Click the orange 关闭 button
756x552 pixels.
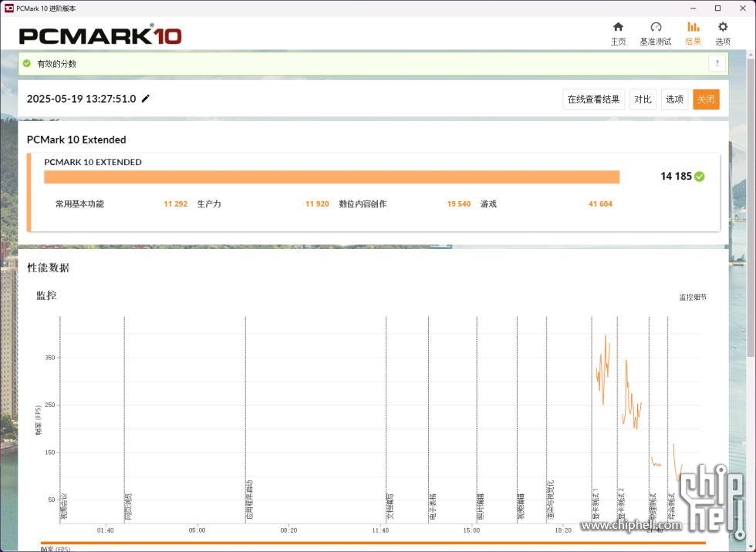pos(706,99)
